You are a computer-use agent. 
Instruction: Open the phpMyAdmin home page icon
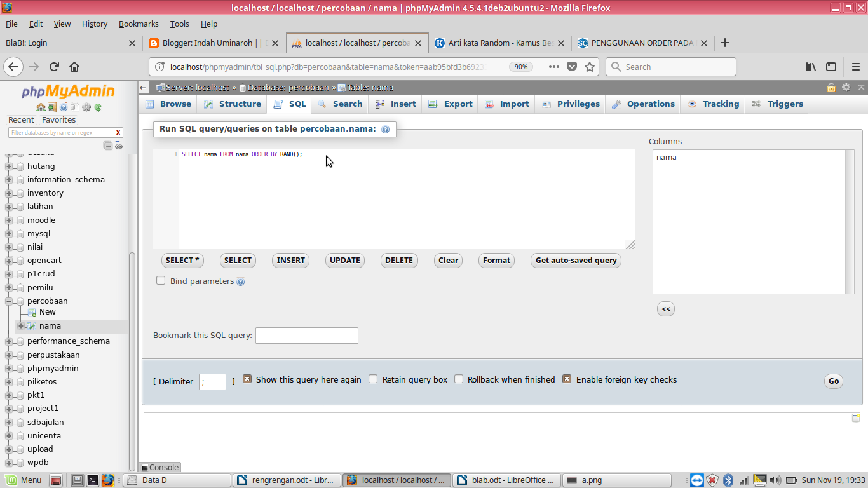pos(41,107)
